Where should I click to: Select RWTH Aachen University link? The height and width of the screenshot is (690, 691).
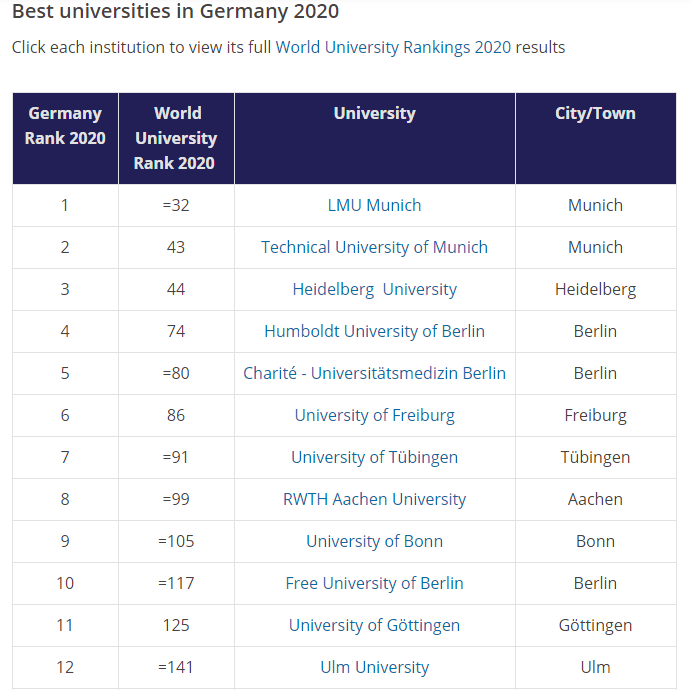[x=375, y=499]
